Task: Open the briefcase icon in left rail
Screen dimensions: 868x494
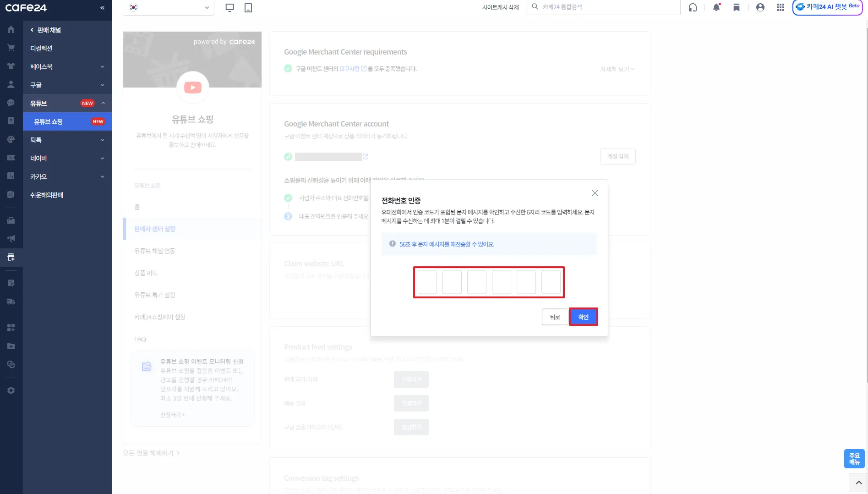Action: pos(11,220)
